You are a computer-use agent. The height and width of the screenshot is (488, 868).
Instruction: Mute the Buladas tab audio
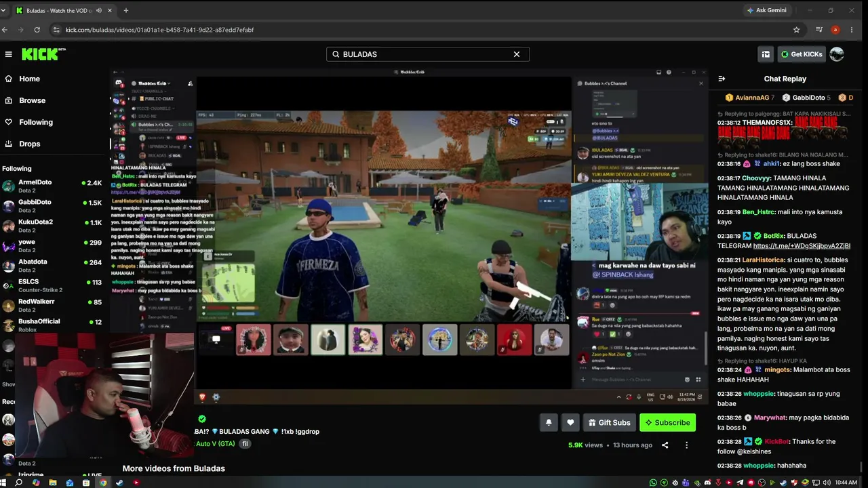point(99,10)
